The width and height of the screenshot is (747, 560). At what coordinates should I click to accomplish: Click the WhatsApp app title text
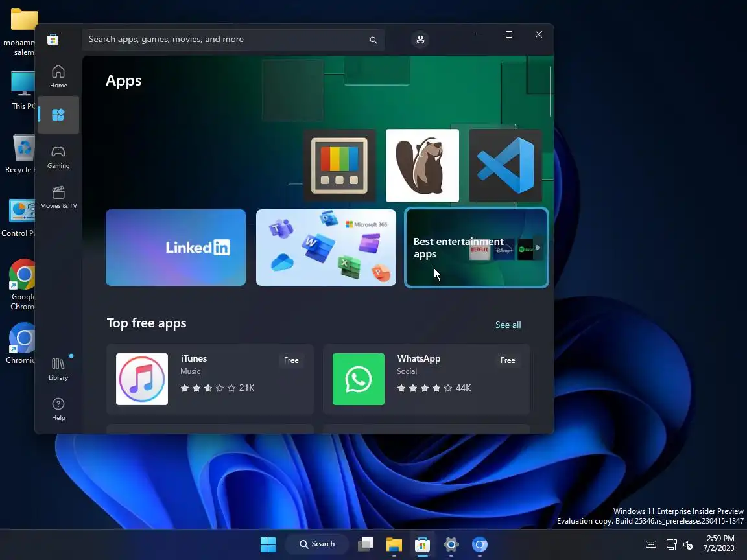point(419,358)
